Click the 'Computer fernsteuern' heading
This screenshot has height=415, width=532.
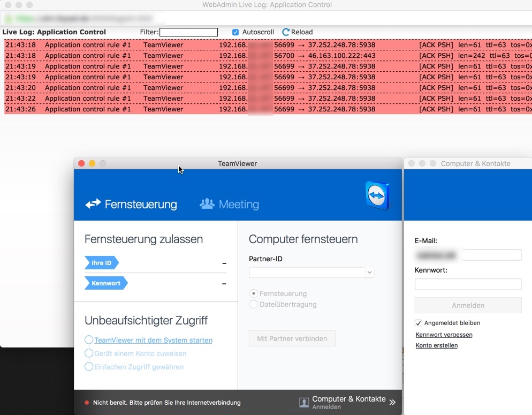coord(303,239)
